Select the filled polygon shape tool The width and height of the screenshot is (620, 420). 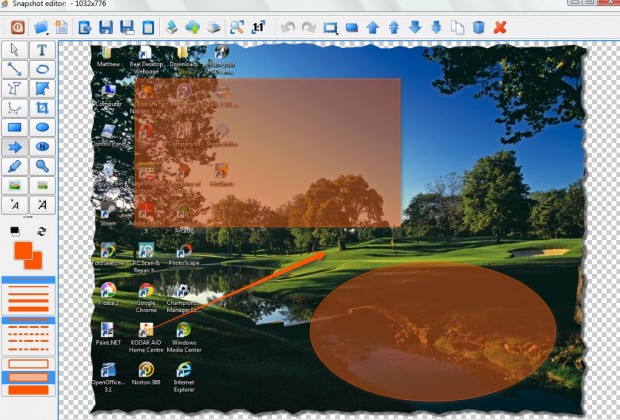[42, 89]
